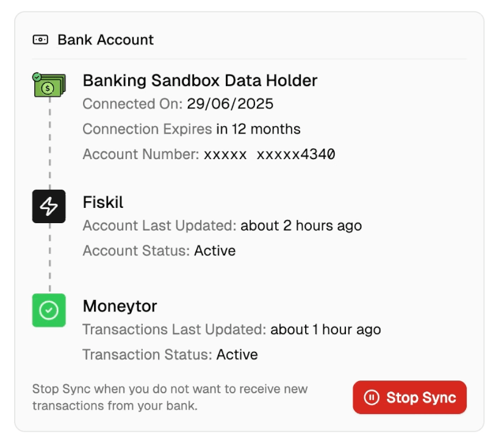This screenshot has width=504, height=439.
Task: Click the Fiskil Account Status Active value
Action: (x=215, y=251)
